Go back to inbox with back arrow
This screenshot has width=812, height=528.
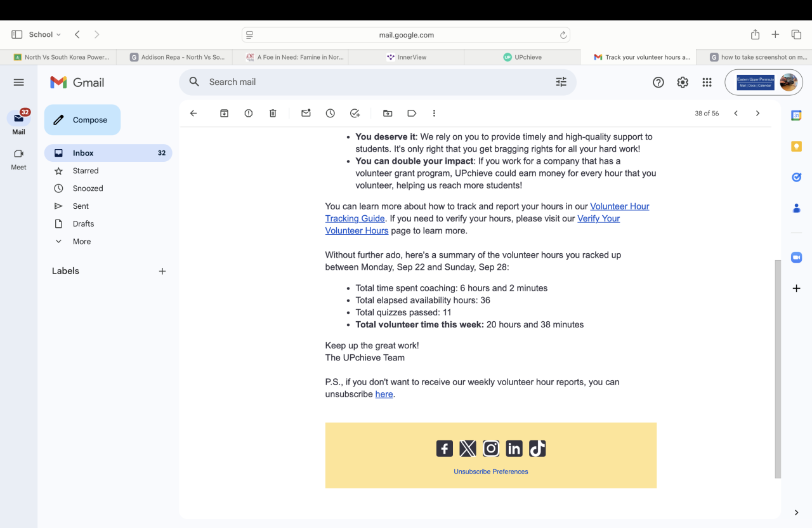pyautogui.click(x=193, y=114)
